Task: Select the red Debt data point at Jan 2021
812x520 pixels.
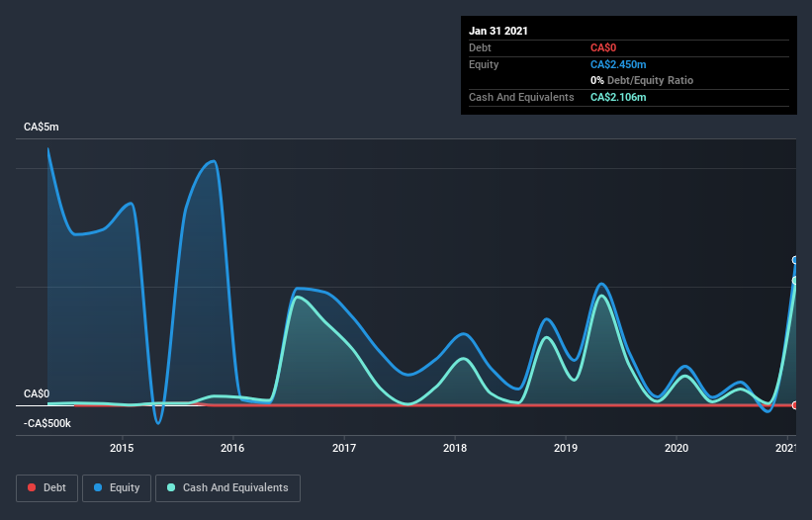Action: [x=795, y=405]
